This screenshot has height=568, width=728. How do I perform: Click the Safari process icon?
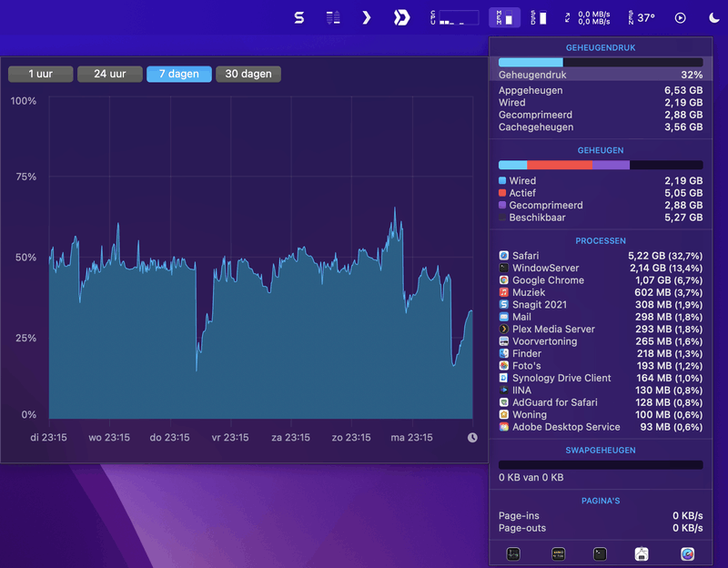pyautogui.click(x=504, y=256)
